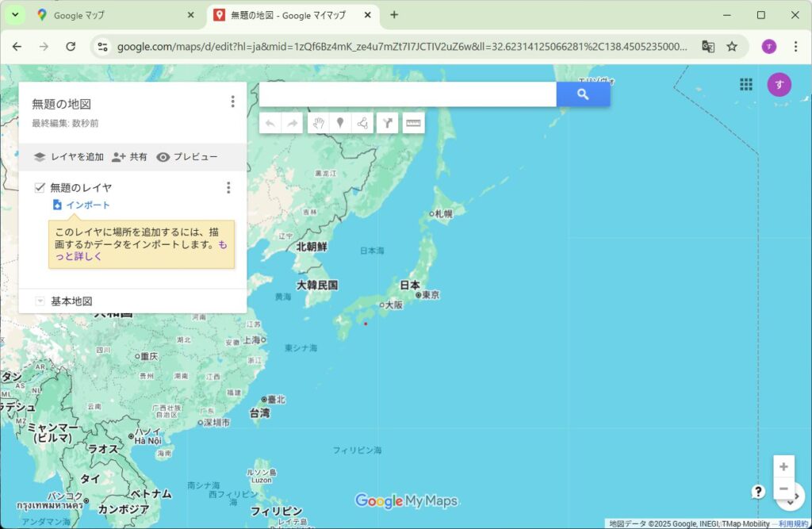Click the プレビュー preview button
Image resolution: width=812 pixels, height=529 pixels.
187,157
